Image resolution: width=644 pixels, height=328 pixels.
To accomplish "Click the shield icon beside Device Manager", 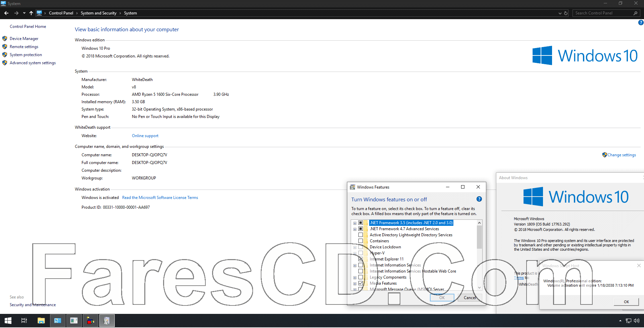I will 5,39.
